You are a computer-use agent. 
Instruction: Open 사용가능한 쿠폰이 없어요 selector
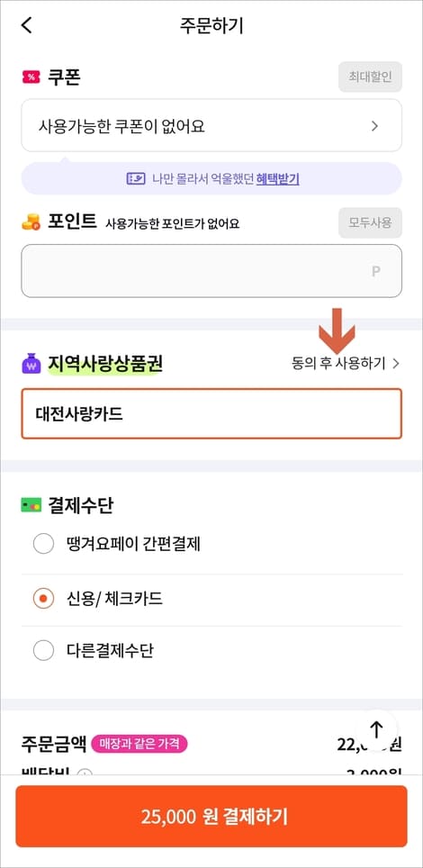pyautogui.click(x=211, y=126)
